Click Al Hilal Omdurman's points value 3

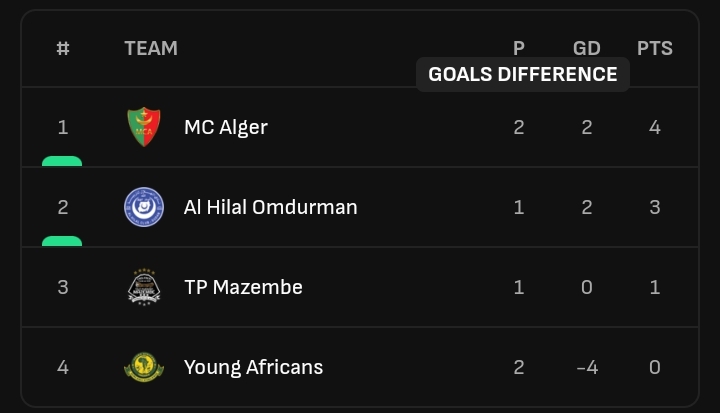tap(655, 207)
